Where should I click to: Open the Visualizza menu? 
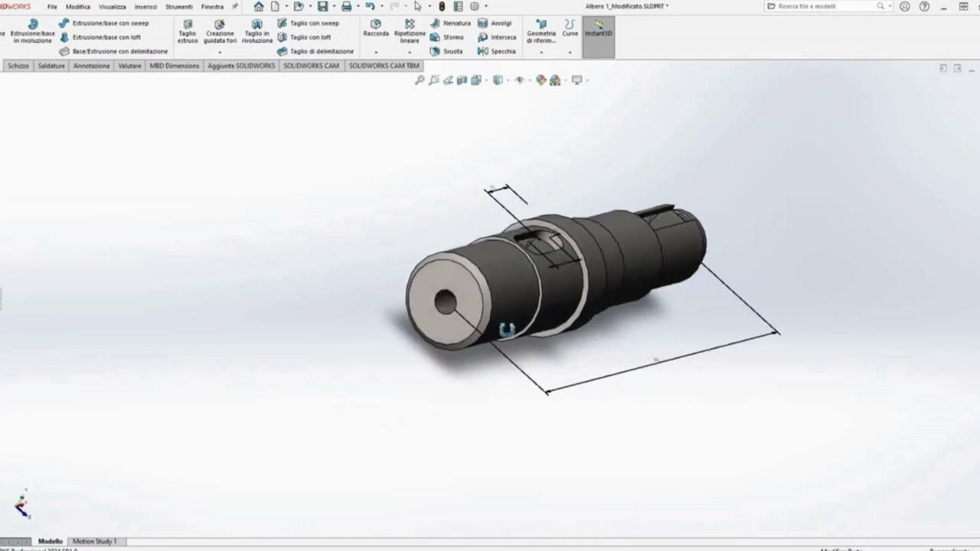(x=112, y=7)
